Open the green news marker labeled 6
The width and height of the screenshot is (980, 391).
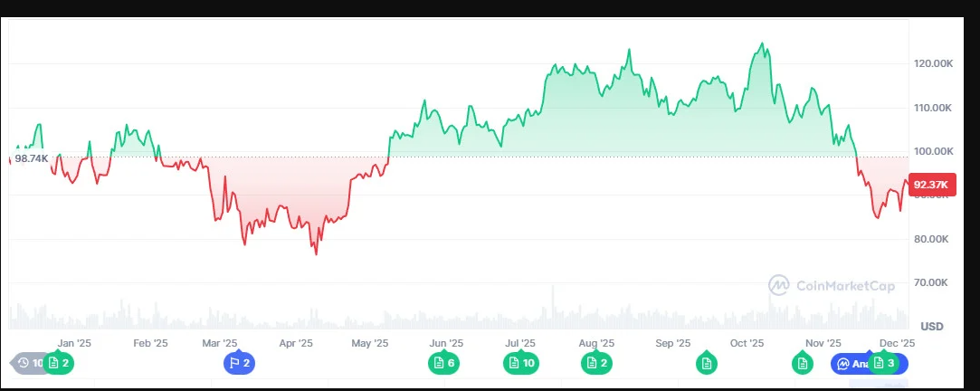click(443, 363)
